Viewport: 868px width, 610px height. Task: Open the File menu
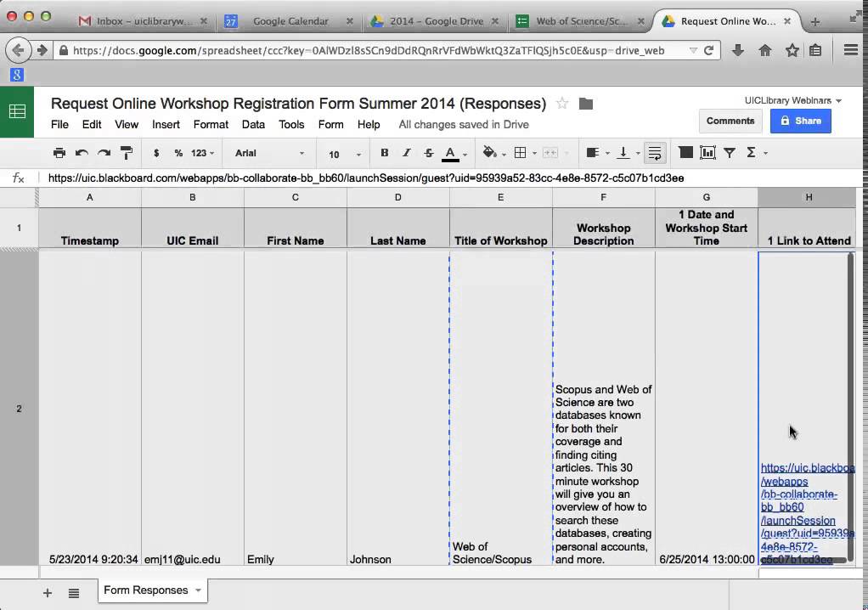(x=59, y=125)
